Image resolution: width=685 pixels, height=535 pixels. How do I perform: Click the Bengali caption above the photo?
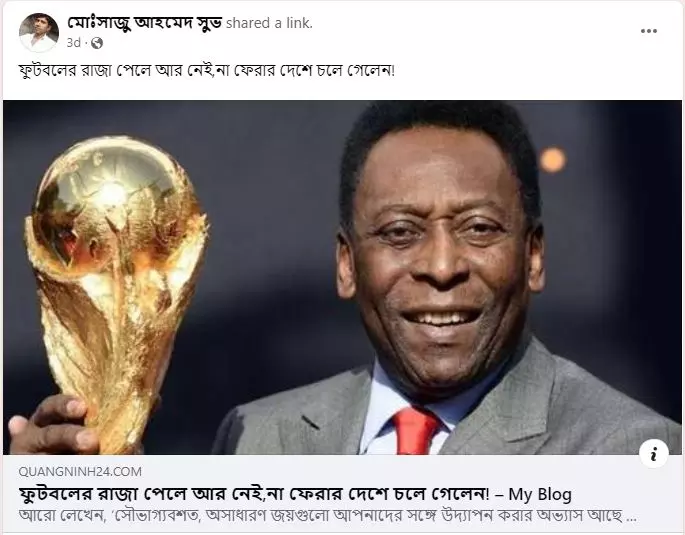pyautogui.click(x=207, y=71)
